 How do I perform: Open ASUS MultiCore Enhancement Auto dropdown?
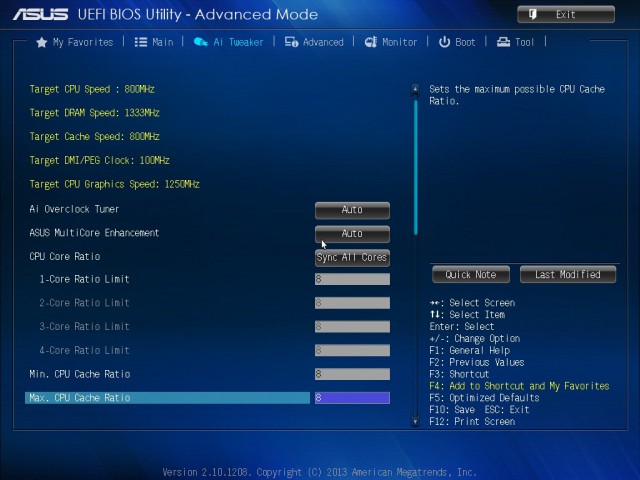[x=352, y=234]
